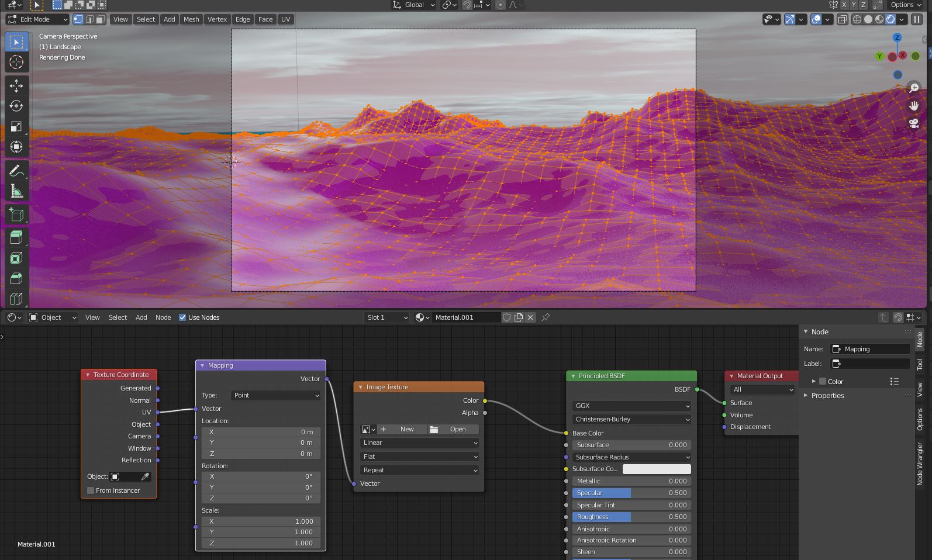
Task: Choose the Move tool
Action: 16,85
